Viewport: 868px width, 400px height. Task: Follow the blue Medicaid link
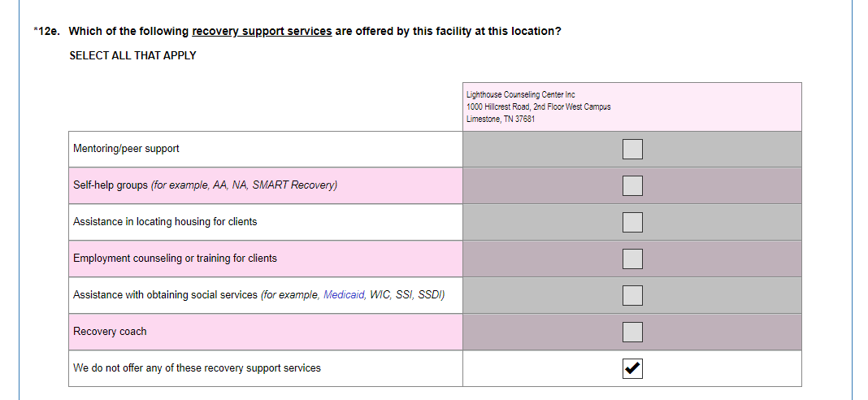pos(344,295)
